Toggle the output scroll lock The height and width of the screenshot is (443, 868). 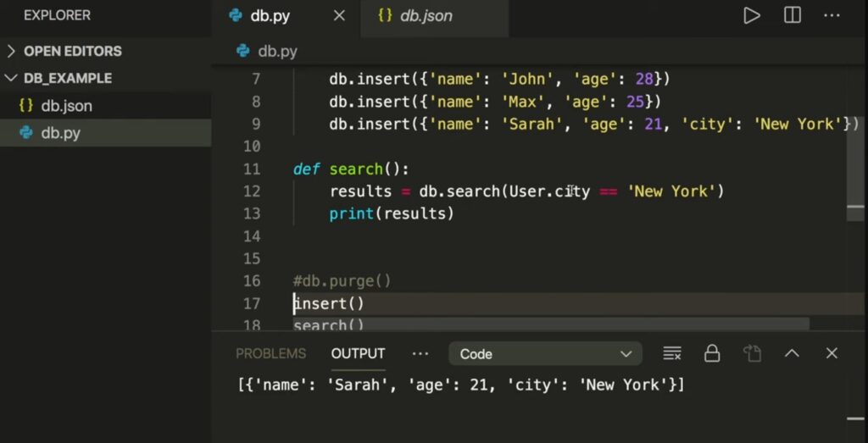tap(712, 353)
